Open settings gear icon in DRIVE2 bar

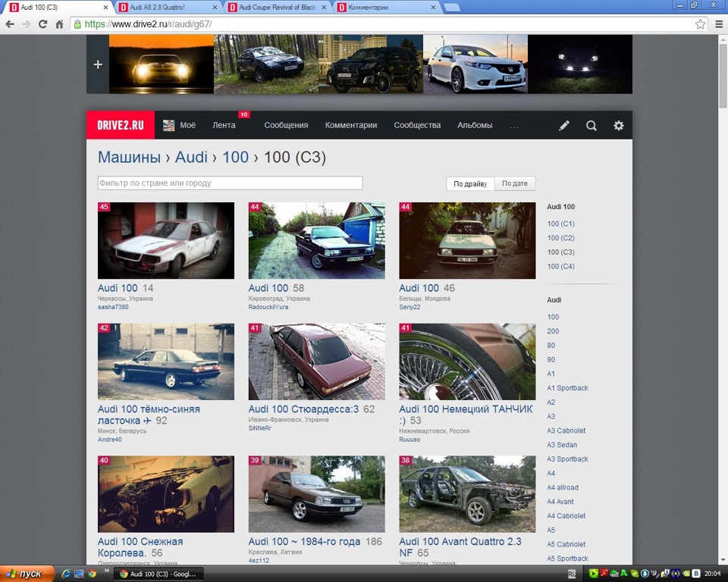pos(619,125)
